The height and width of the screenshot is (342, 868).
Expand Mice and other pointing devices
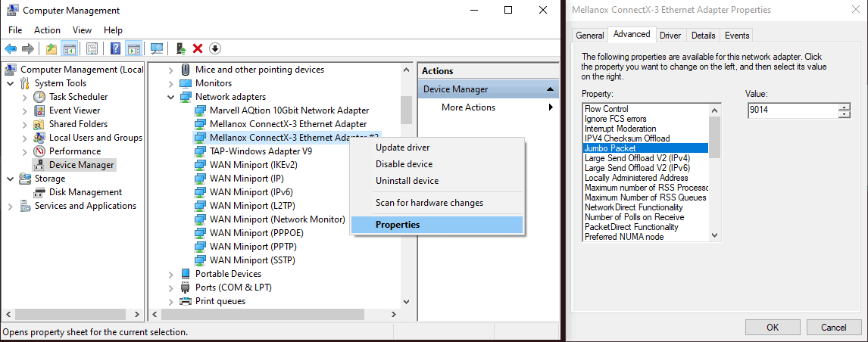(171, 70)
